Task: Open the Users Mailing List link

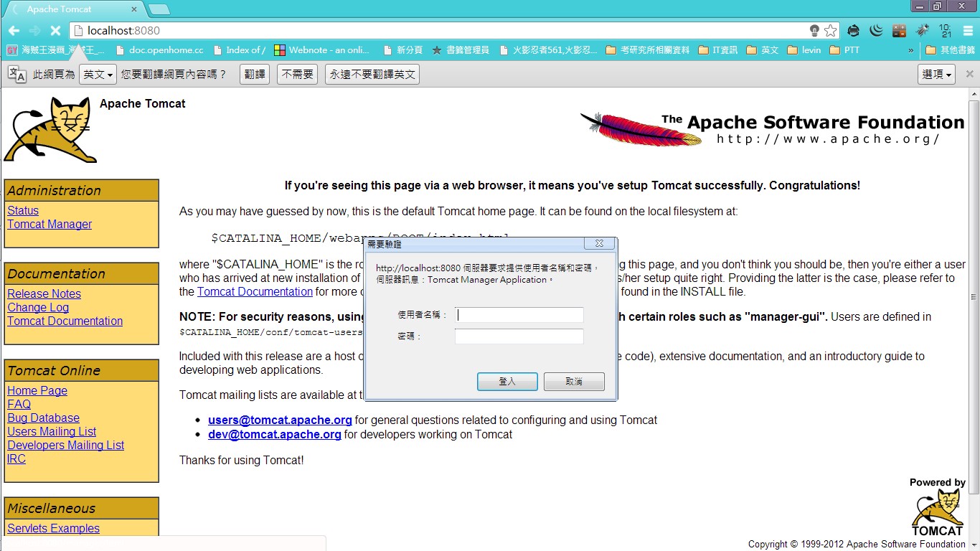Action: [x=52, y=431]
